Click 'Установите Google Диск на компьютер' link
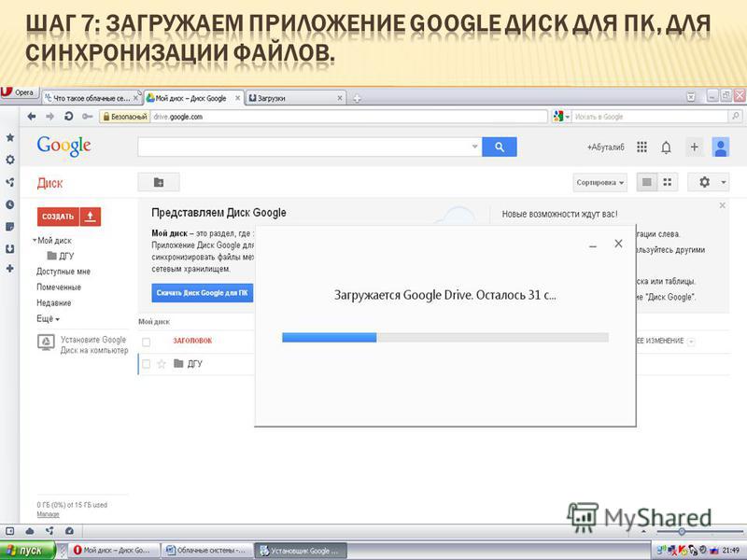Screen dimensions: 747x560 pos(83,344)
